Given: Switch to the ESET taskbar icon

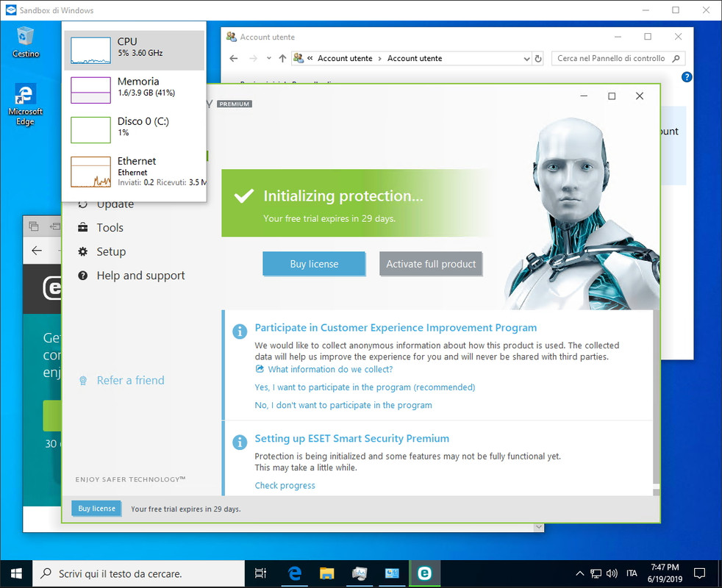Looking at the screenshot, I should [x=424, y=573].
